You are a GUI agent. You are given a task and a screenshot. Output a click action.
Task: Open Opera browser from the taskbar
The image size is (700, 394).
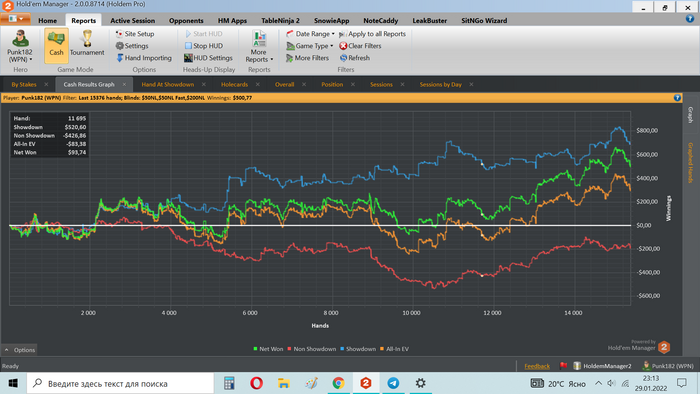[256, 383]
